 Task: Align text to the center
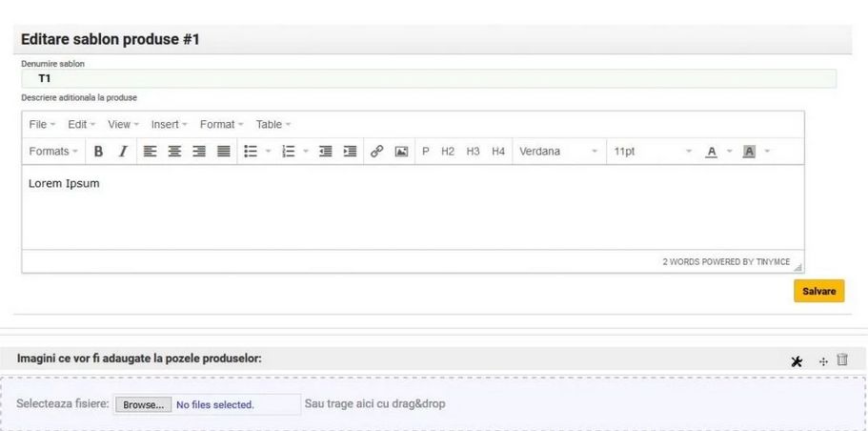click(174, 152)
